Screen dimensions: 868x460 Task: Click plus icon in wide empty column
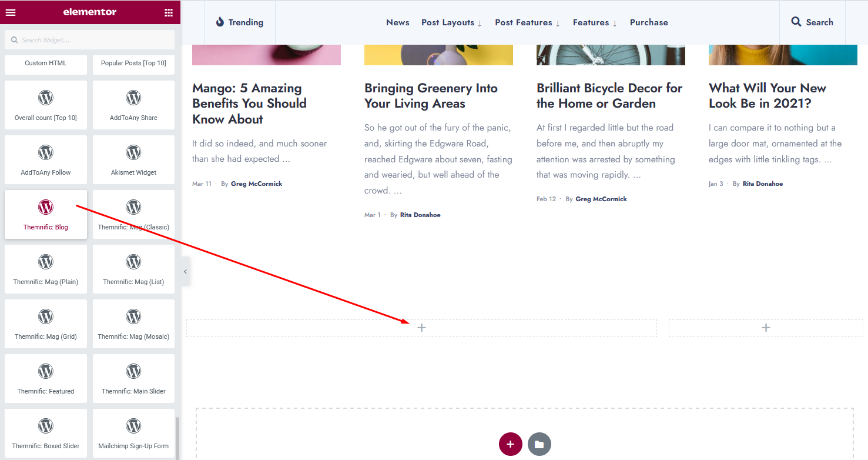[421, 328]
